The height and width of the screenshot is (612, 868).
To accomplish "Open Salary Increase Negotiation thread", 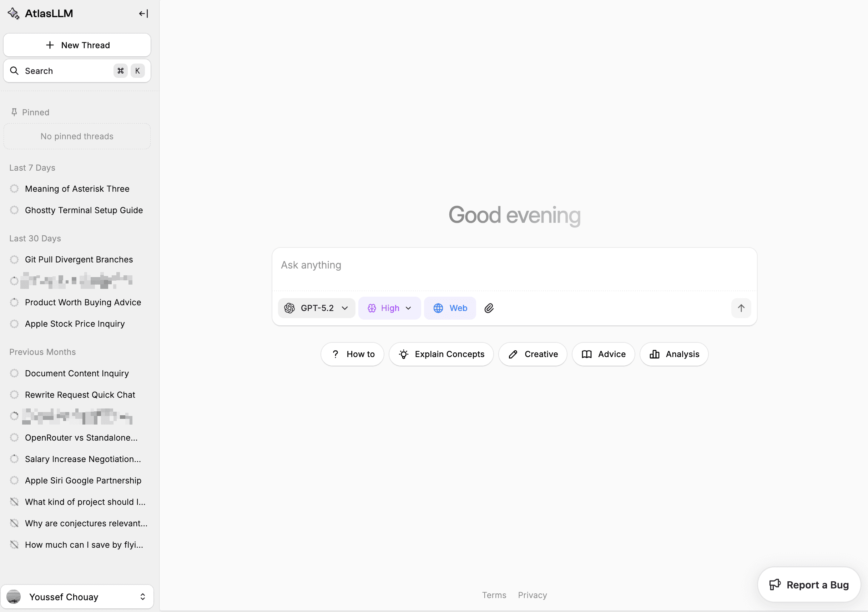I will tap(77, 459).
